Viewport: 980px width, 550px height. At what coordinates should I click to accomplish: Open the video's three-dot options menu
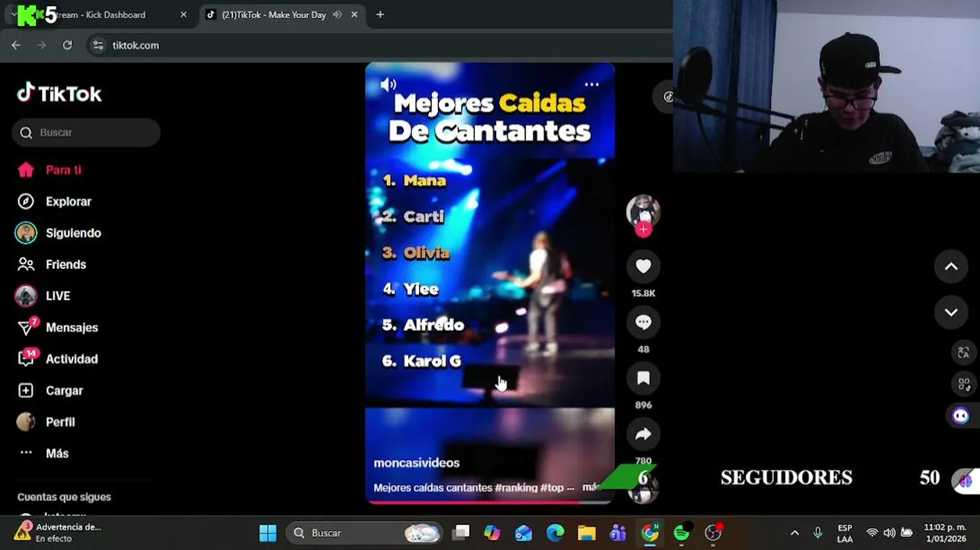coord(592,85)
